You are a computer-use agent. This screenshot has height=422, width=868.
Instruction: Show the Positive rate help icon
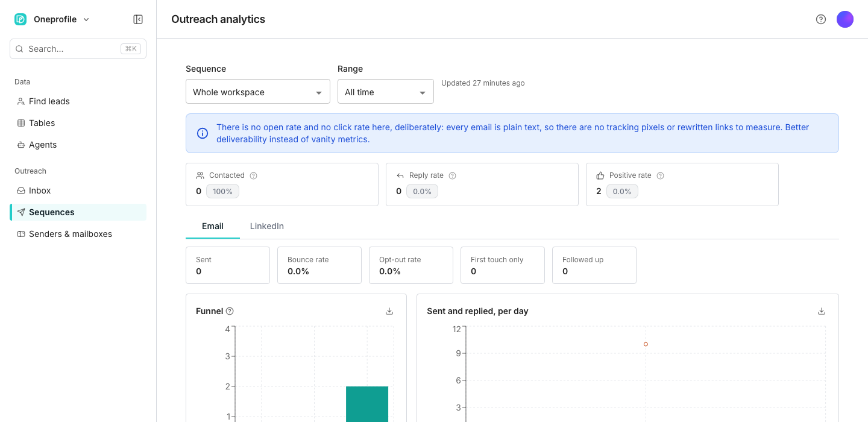[x=660, y=176]
